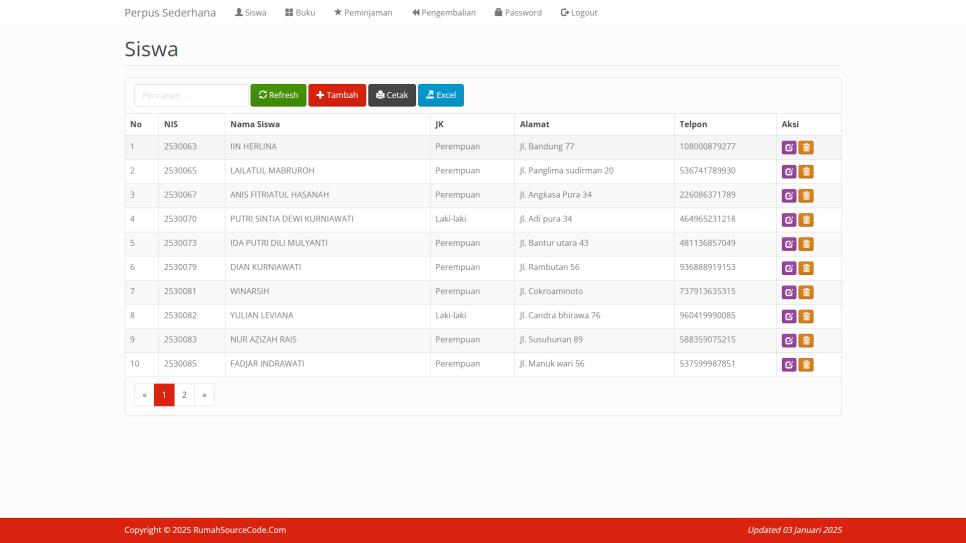Click edit icon for IIN HERLINA row
The width and height of the screenshot is (966, 543).
pyautogui.click(x=788, y=148)
